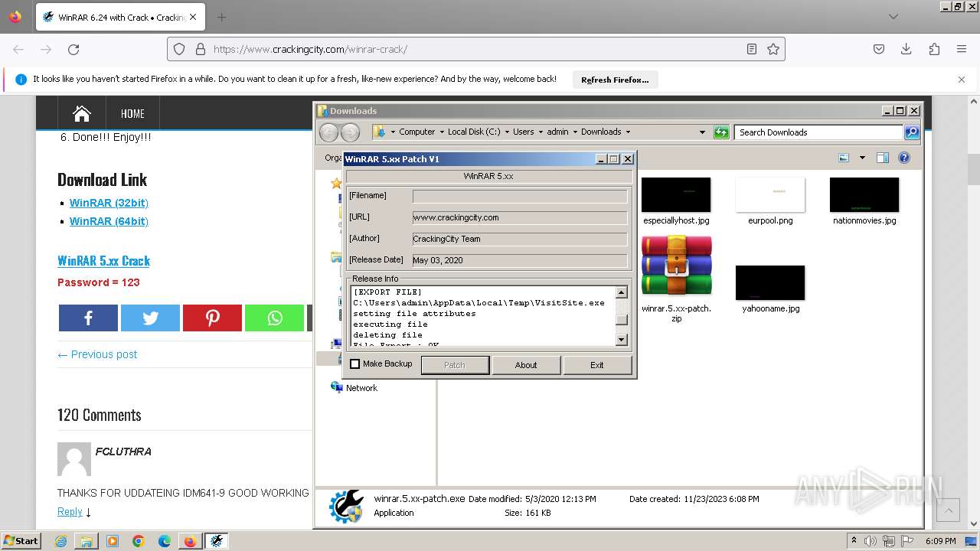Image resolution: width=980 pixels, height=551 pixels.
Task: Open a new Firefox tab
Action: pos(221,17)
